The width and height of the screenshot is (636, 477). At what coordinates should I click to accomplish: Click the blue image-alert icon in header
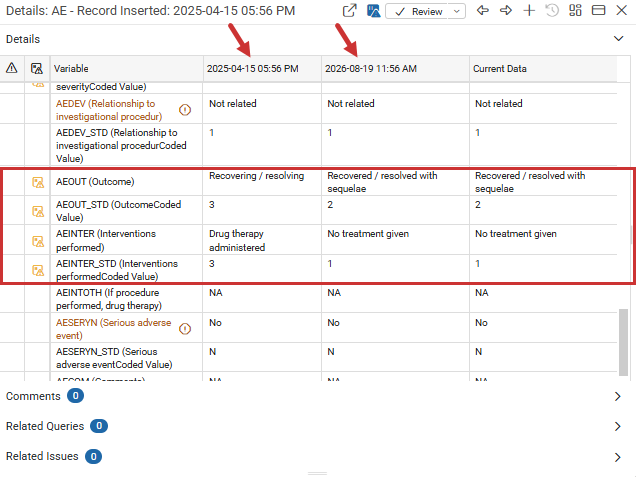point(373,11)
